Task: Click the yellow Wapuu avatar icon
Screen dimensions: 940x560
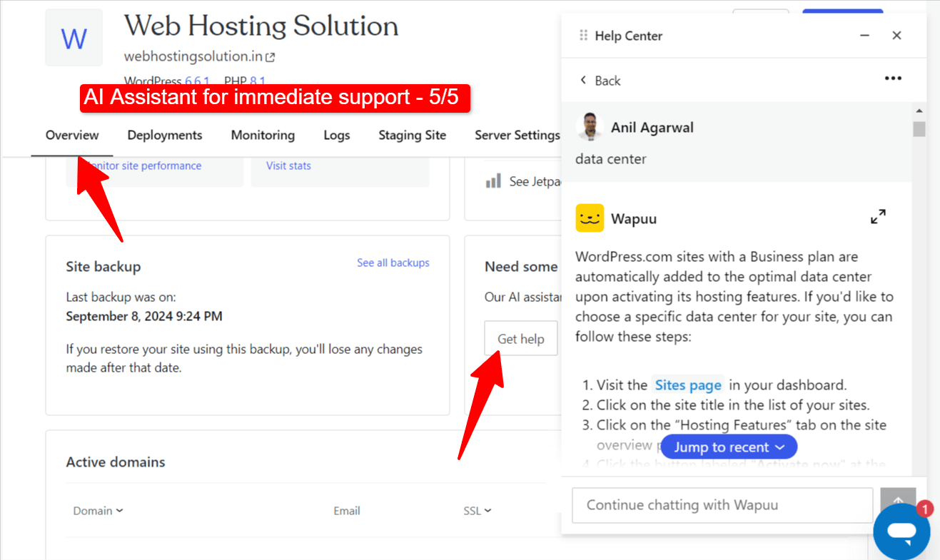Action: 590,218
